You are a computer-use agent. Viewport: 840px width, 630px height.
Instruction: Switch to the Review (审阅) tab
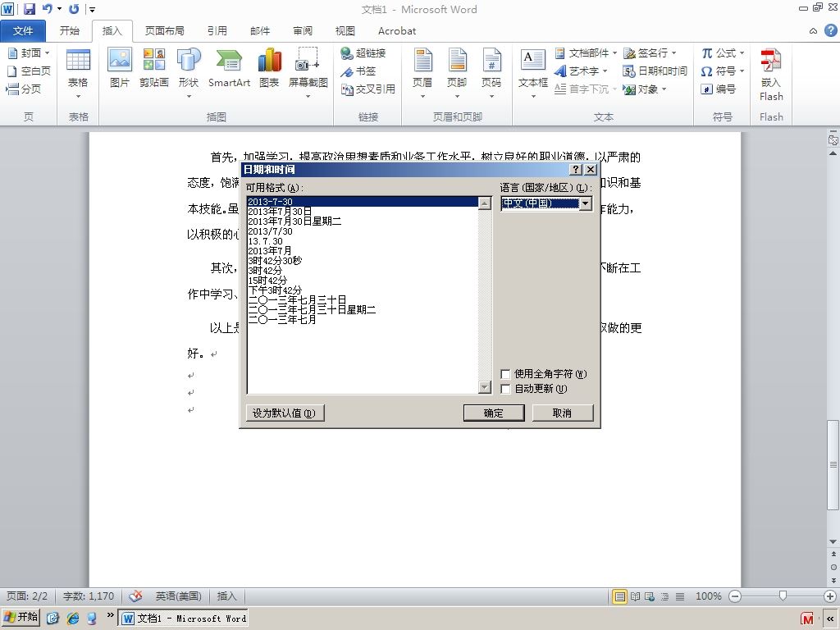[302, 31]
